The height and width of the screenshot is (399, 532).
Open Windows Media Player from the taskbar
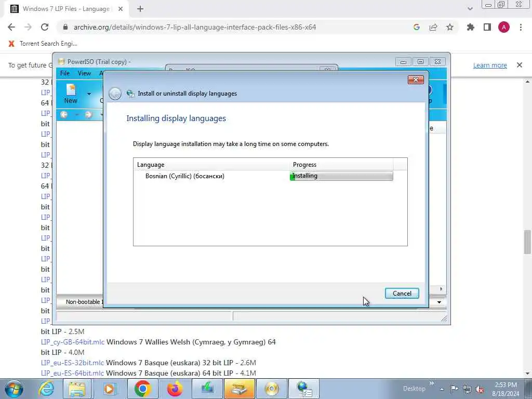(109, 389)
